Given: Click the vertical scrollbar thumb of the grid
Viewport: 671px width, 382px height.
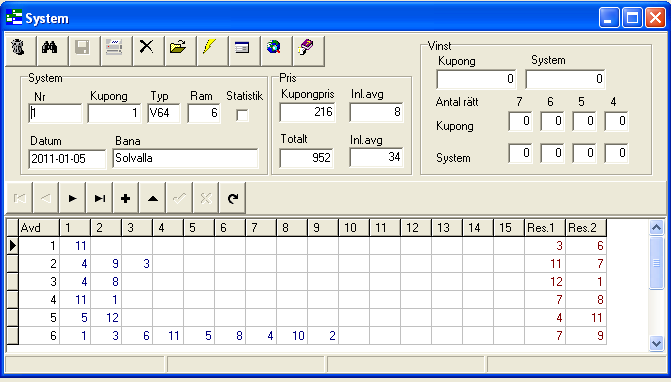Looking at the screenshot, I should (x=656, y=263).
